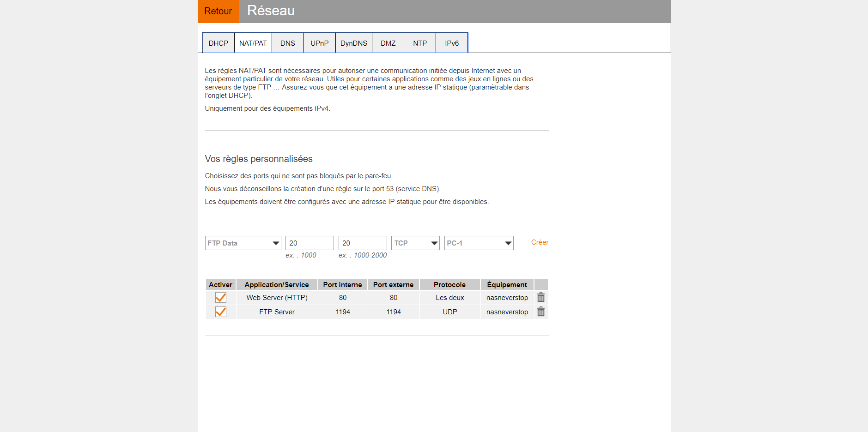Open the IPv6 tab
The height and width of the screenshot is (432, 868).
452,43
